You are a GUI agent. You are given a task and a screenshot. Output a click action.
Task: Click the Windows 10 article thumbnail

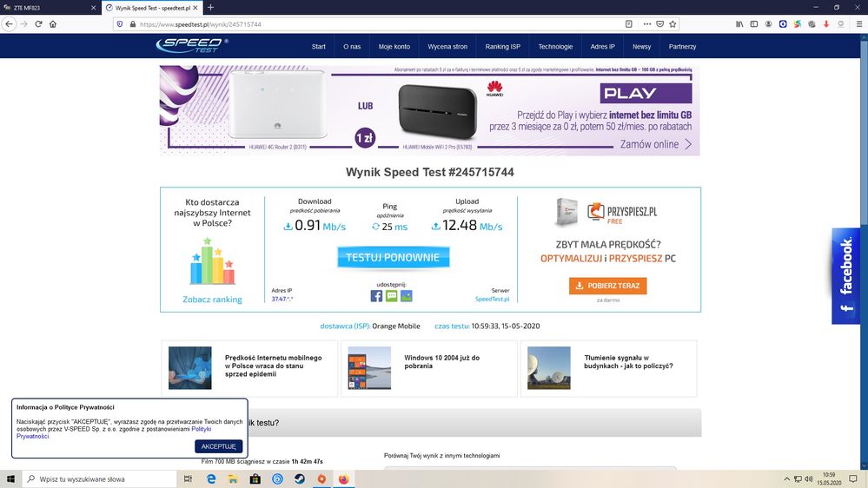[369, 368]
